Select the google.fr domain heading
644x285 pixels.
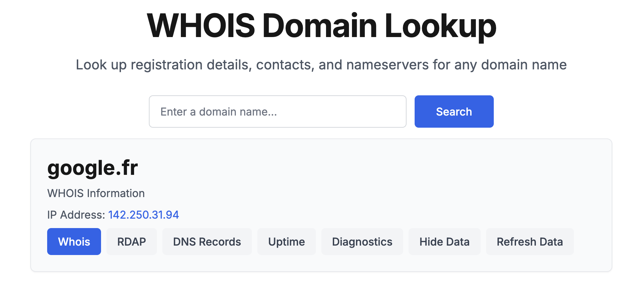93,168
